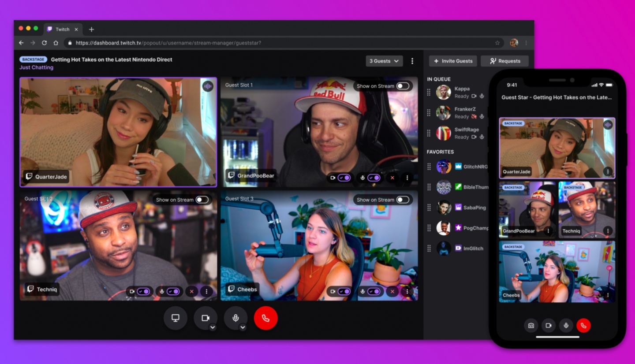Open the audio level indicator on QuarterJade's video

[x=207, y=86]
